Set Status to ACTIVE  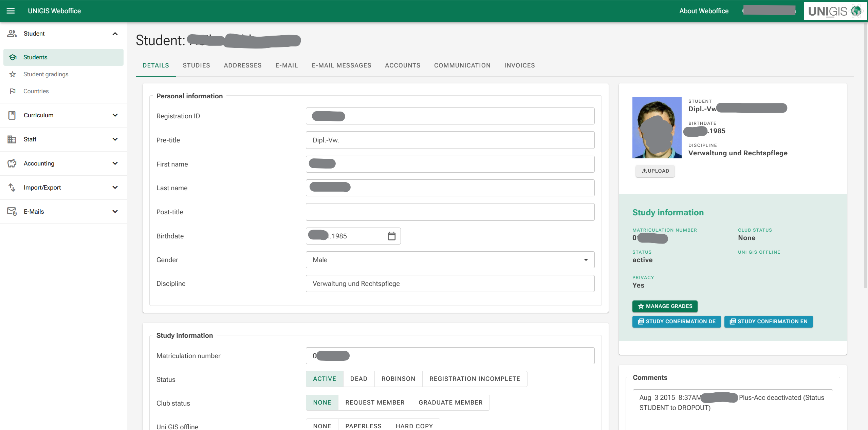point(325,379)
